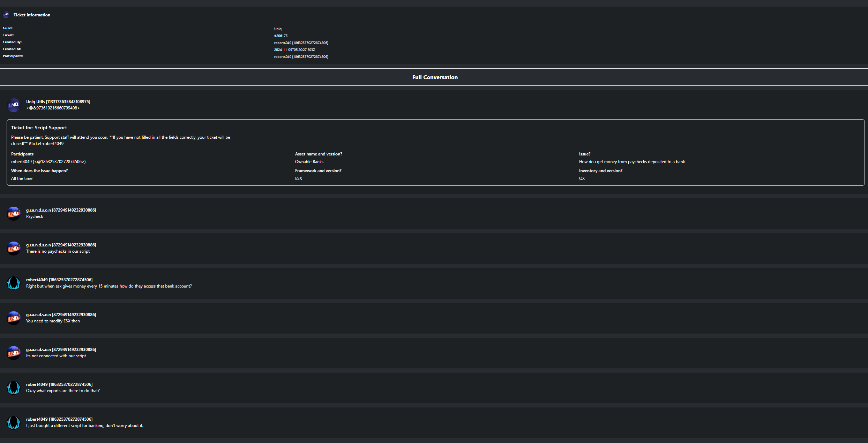This screenshot has width=868, height=443.
Task: Click the Ticket Information heading
Action: (32, 15)
